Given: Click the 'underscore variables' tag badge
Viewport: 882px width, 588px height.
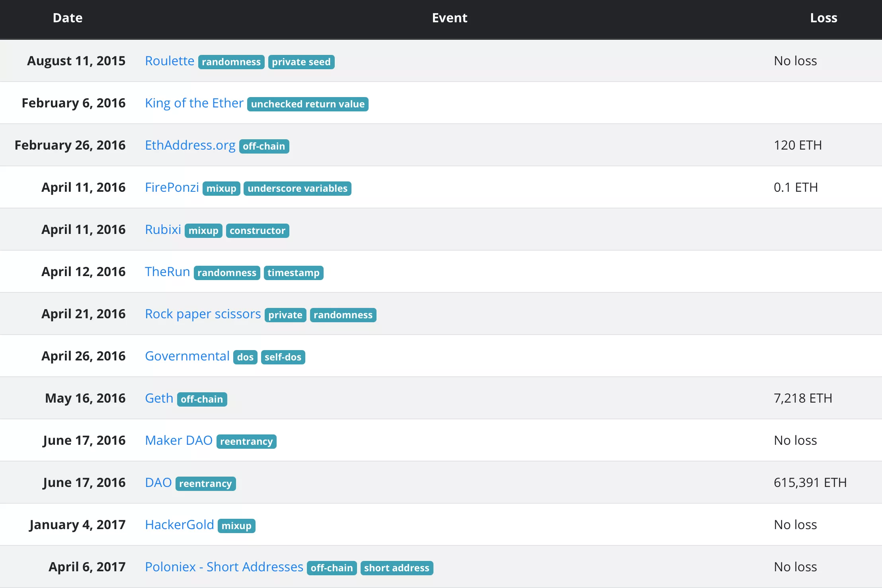Looking at the screenshot, I should (x=297, y=189).
